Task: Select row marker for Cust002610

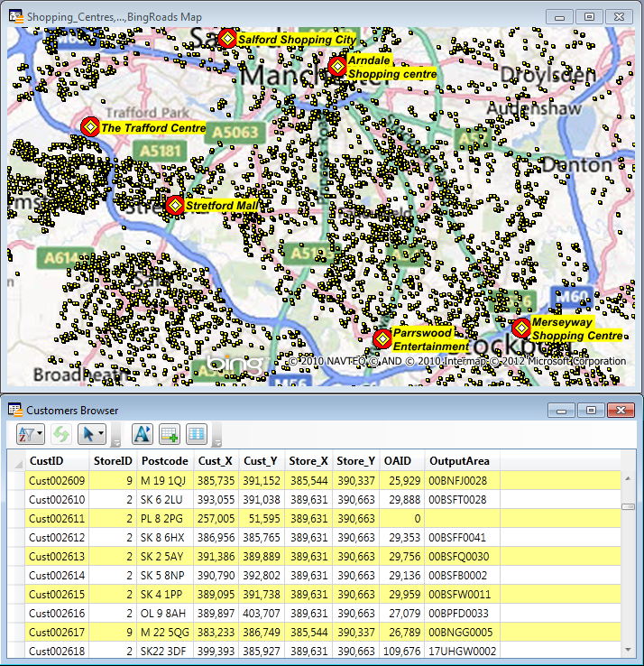Action: click(16, 500)
